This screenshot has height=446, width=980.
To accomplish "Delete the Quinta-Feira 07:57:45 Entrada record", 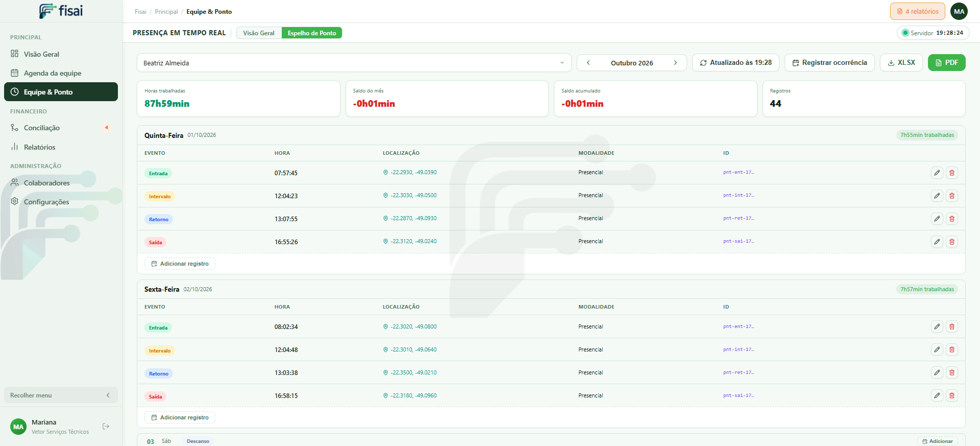I will (x=952, y=173).
